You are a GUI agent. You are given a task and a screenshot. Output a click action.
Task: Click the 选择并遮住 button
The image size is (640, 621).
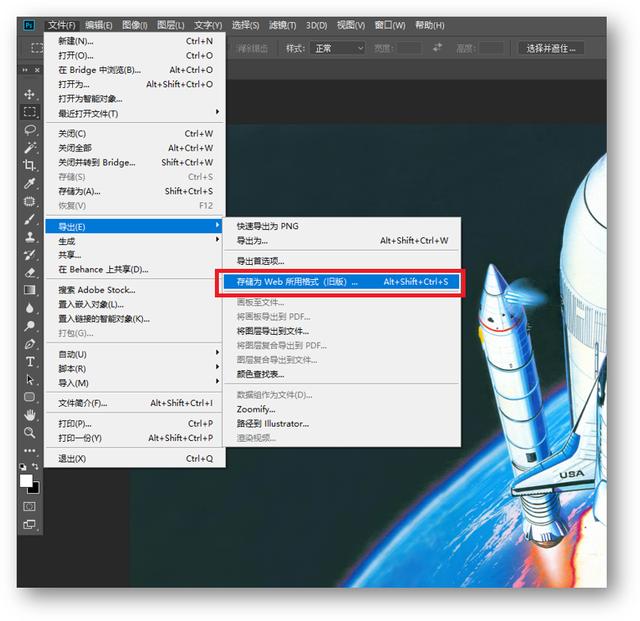click(x=556, y=48)
